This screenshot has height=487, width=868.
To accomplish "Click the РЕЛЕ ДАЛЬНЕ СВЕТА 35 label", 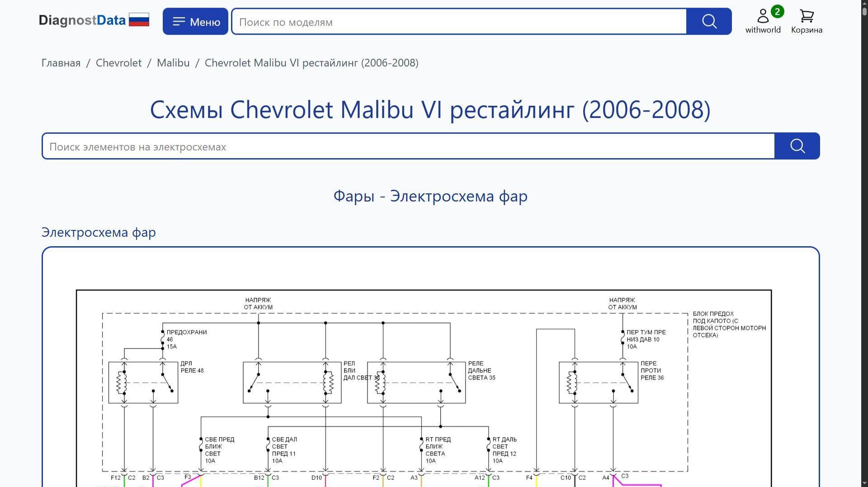I will coord(481,370).
